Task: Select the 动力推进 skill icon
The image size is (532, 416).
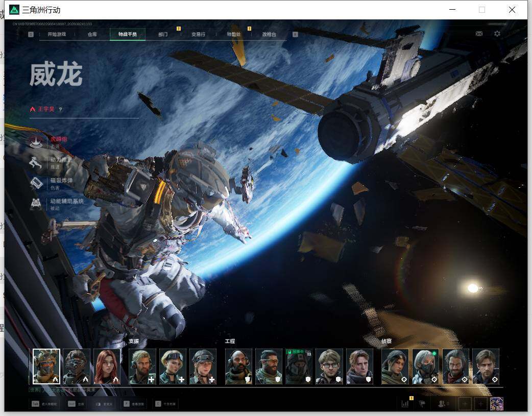Action: [x=36, y=162]
